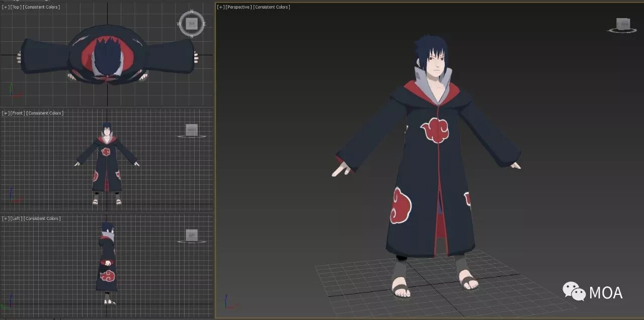
Task: Open the [Front] view label menu
Action: pyautogui.click(x=18, y=113)
